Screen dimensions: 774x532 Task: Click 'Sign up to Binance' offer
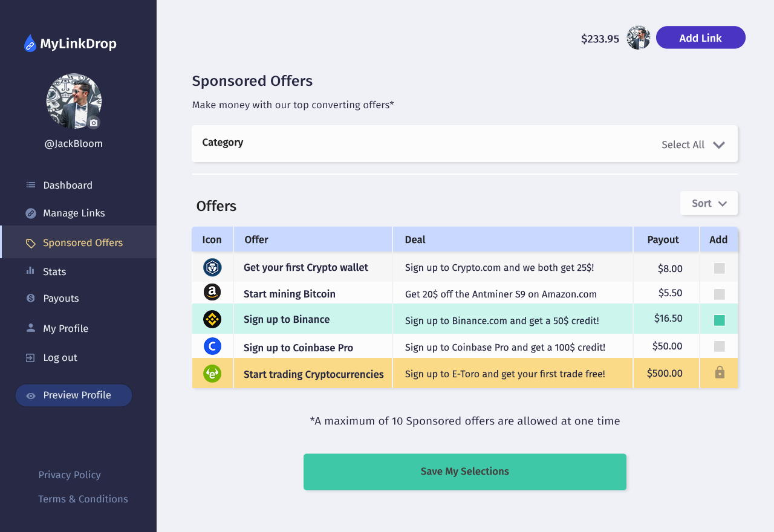click(x=287, y=319)
